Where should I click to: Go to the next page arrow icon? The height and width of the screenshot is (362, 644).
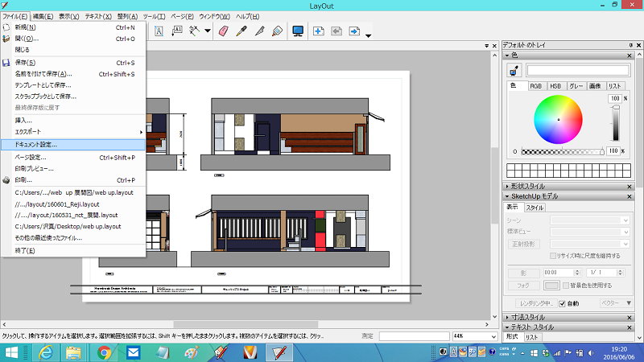point(354,31)
